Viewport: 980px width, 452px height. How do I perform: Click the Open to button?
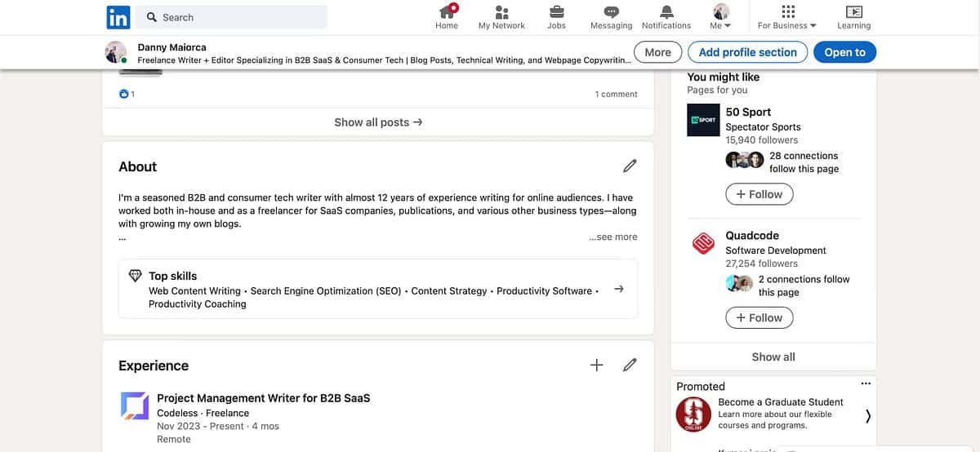(844, 52)
